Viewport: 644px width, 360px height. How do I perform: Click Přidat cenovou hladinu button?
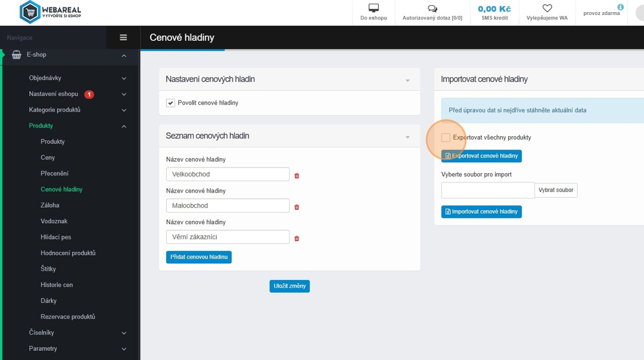pyautogui.click(x=199, y=257)
